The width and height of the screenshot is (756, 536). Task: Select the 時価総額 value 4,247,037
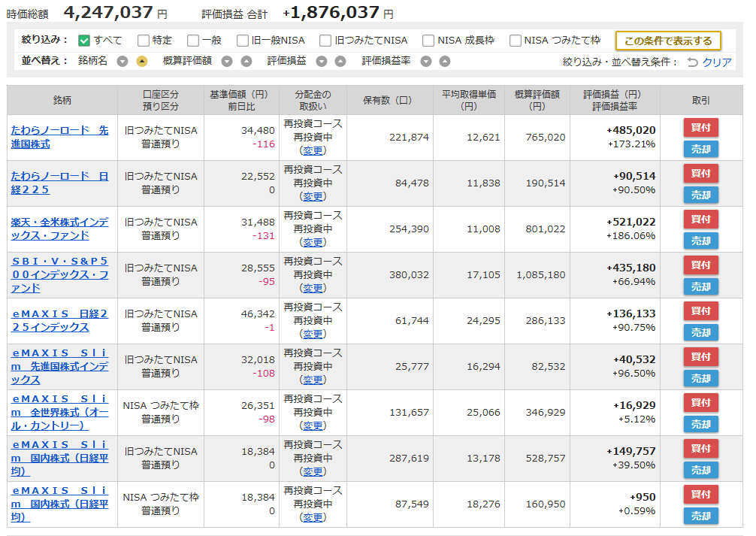tap(108, 12)
